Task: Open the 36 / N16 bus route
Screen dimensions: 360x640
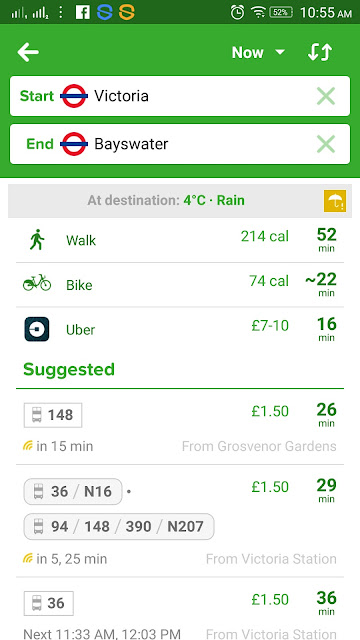Action: (x=73, y=491)
